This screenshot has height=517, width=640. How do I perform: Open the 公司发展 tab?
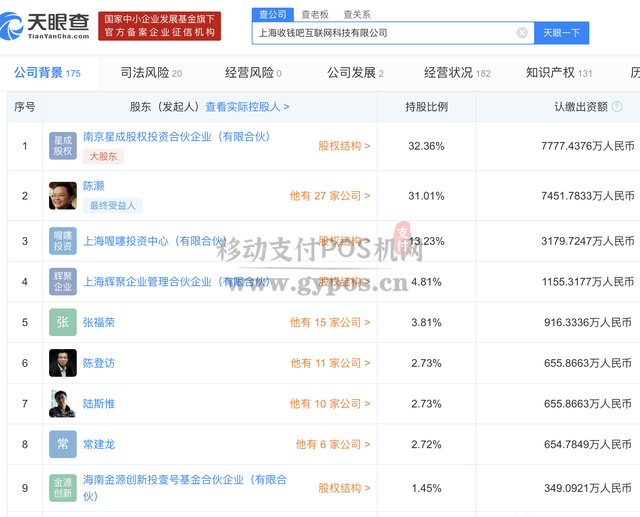[x=355, y=73]
